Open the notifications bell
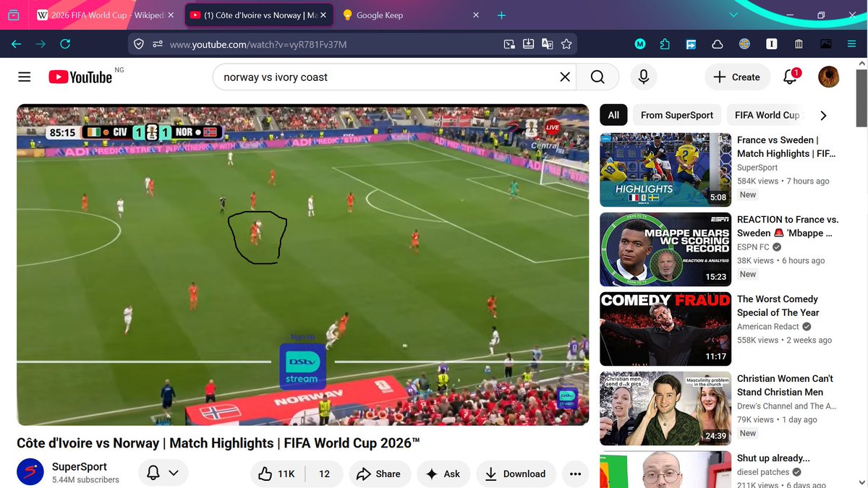Screen dimensions: 868x488 click(x=791, y=77)
